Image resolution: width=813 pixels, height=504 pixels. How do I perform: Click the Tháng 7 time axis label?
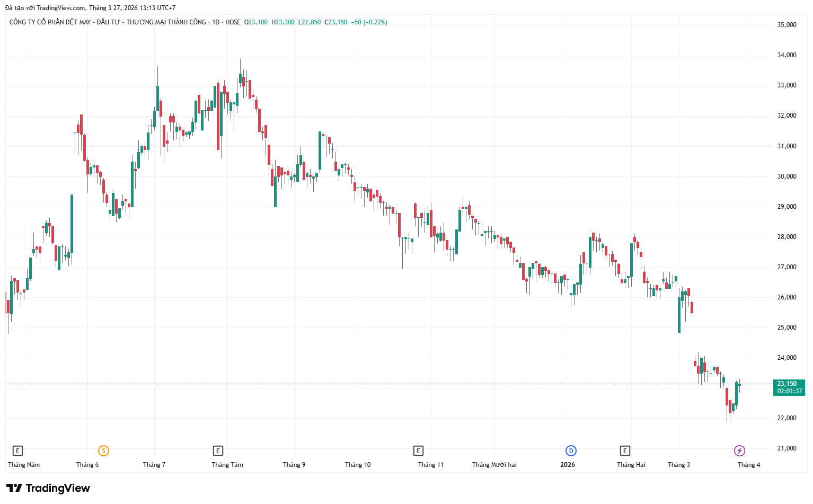tap(154, 465)
